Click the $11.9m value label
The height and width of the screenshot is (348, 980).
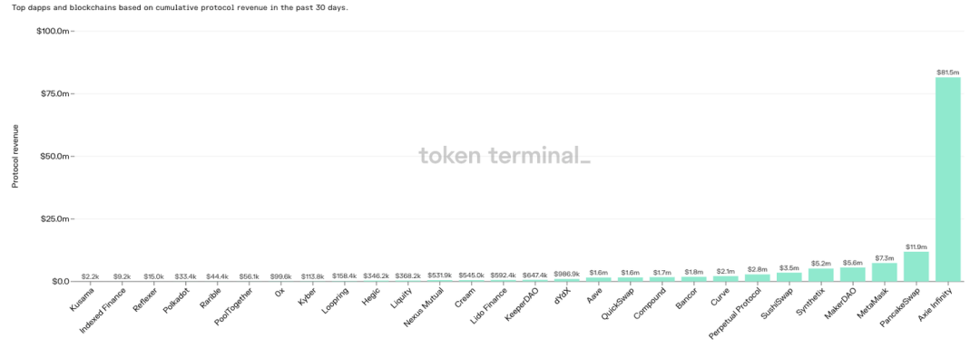(x=916, y=247)
